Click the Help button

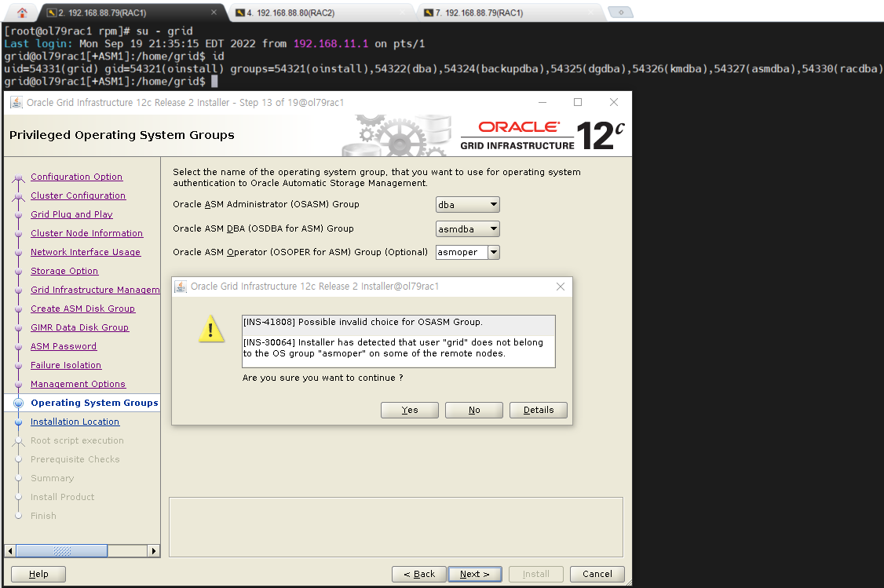[x=38, y=574]
